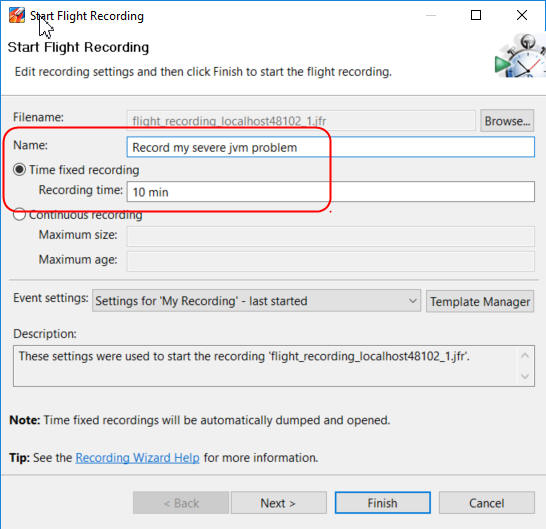Screen dimensions: 546x529
Task: Click the Mission Control app icon in title bar
Action: [17, 15]
